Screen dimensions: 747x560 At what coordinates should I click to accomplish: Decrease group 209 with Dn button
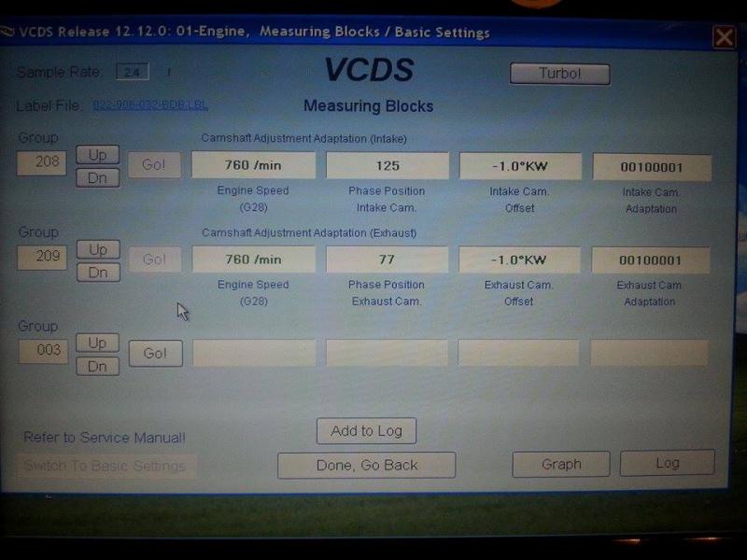[98, 273]
